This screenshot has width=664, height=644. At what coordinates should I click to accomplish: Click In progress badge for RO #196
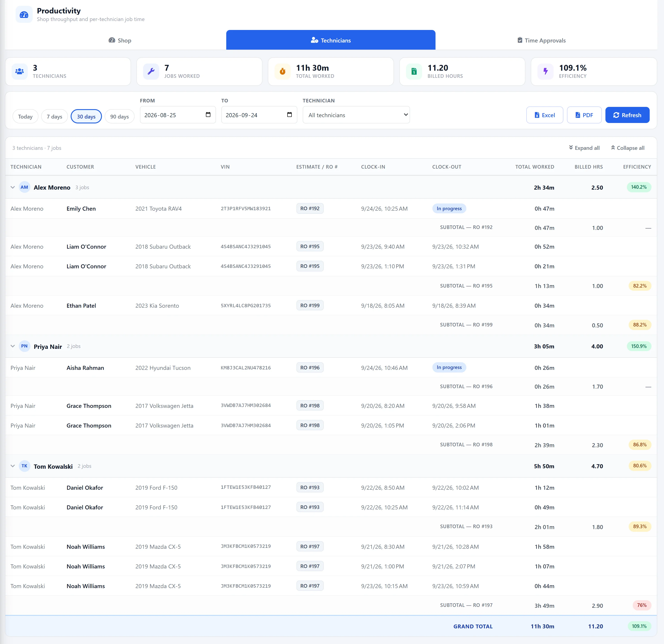[x=449, y=368]
